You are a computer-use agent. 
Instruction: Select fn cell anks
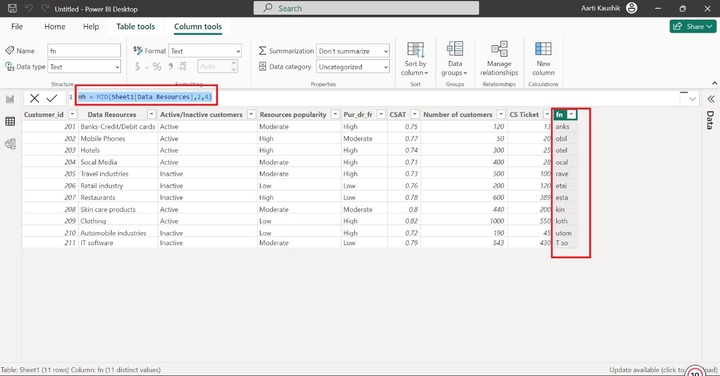tap(565, 126)
